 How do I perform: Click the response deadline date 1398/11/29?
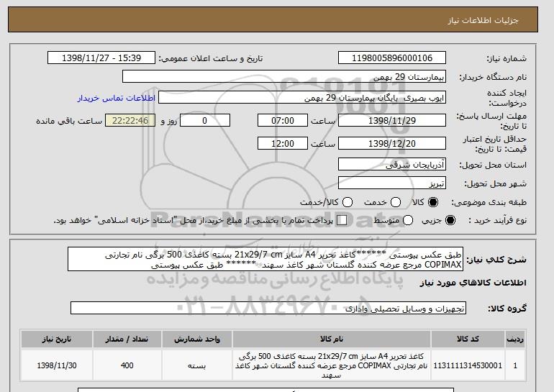[392, 120]
